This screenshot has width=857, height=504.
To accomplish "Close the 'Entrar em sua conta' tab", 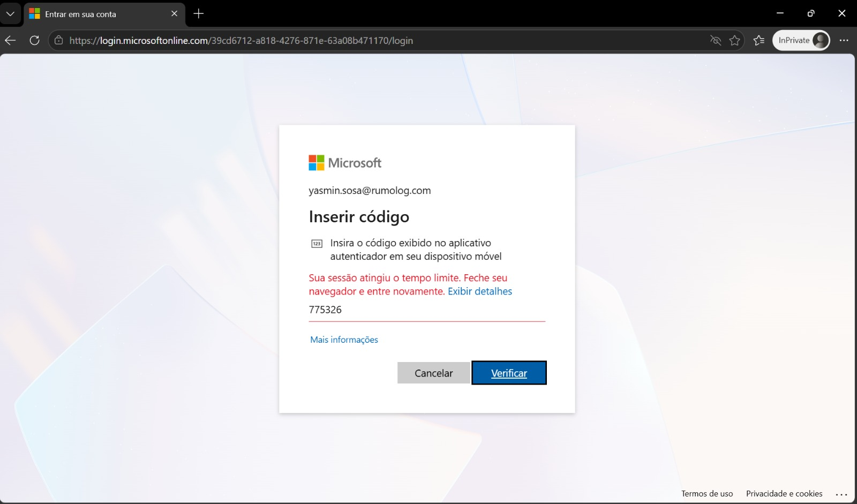I will click(174, 14).
